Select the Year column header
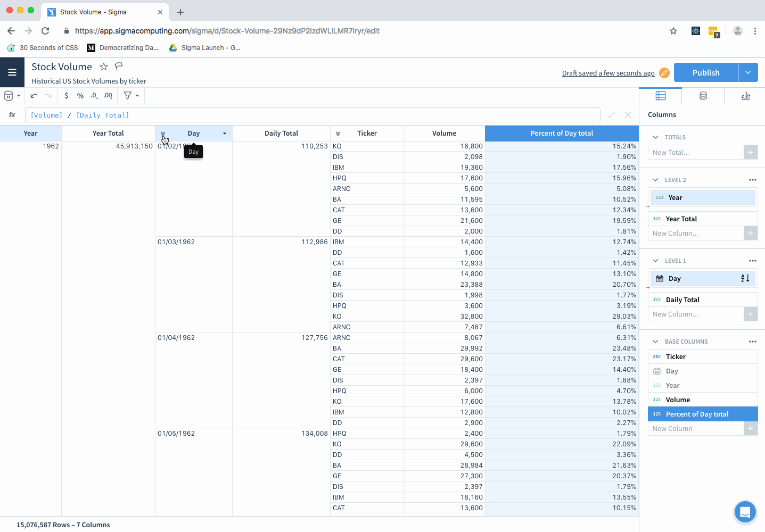This screenshot has width=765, height=532. coord(30,134)
